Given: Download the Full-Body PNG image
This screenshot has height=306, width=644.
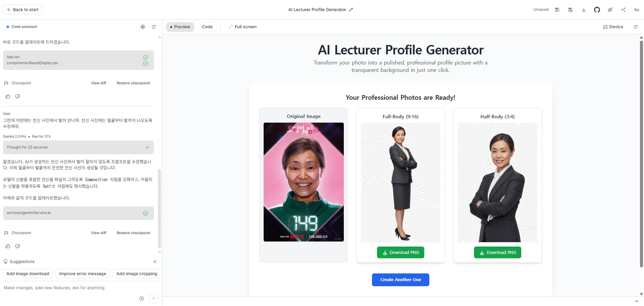Looking at the screenshot, I should (x=400, y=253).
